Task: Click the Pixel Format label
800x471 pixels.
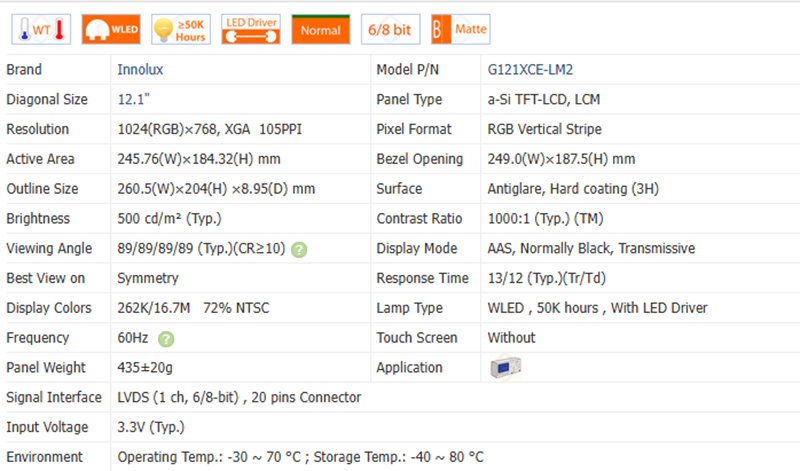Action: click(x=414, y=129)
